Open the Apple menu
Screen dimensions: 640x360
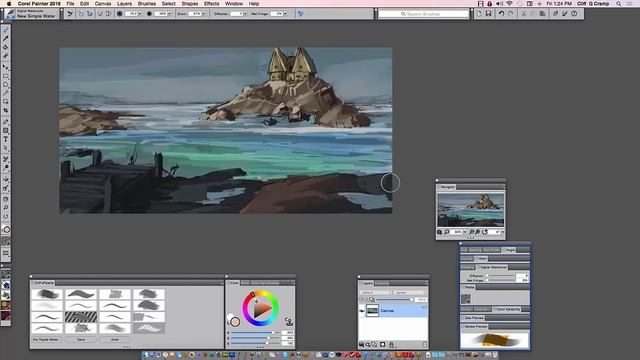coord(9,3)
